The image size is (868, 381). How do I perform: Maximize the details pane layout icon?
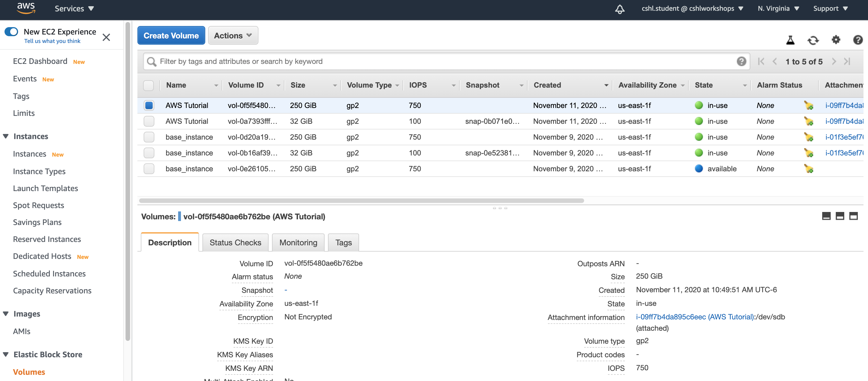(x=853, y=216)
